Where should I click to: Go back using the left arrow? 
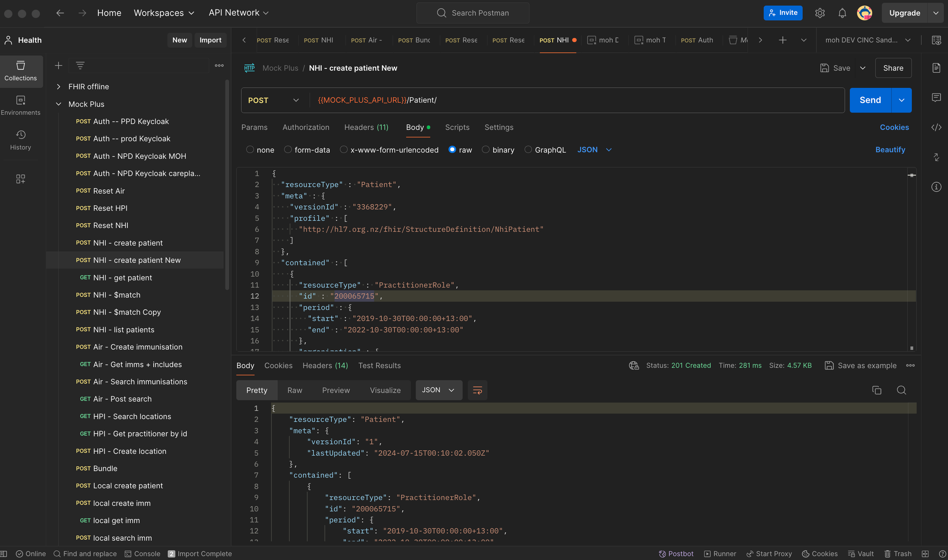click(x=60, y=13)
